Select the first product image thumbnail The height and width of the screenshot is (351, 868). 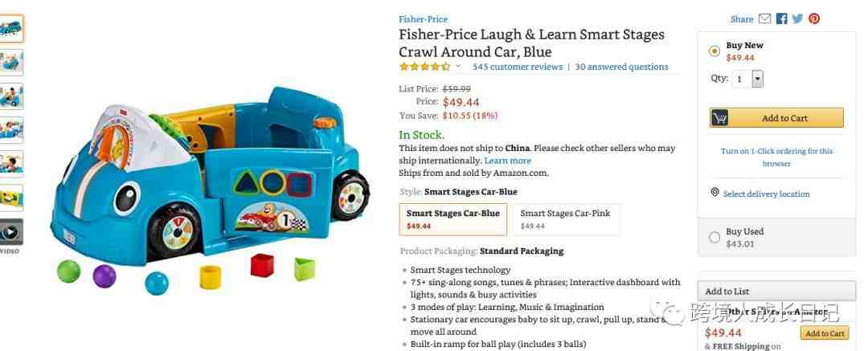pos(11,28)
